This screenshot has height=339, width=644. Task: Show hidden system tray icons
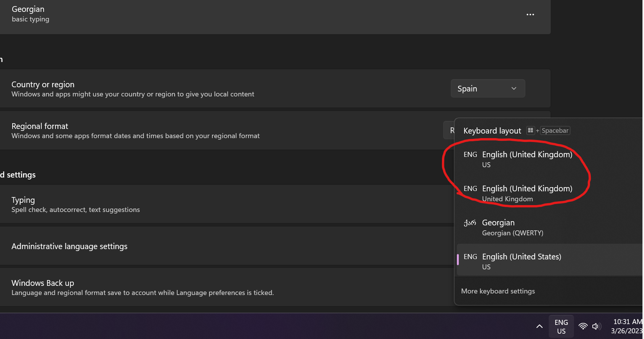539,326
